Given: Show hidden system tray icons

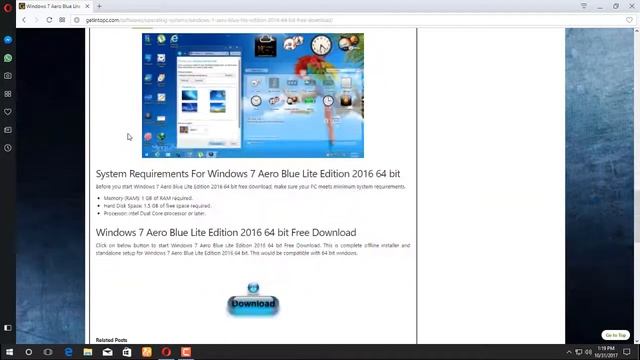Looking at the screenshot, I should (569, 352).
